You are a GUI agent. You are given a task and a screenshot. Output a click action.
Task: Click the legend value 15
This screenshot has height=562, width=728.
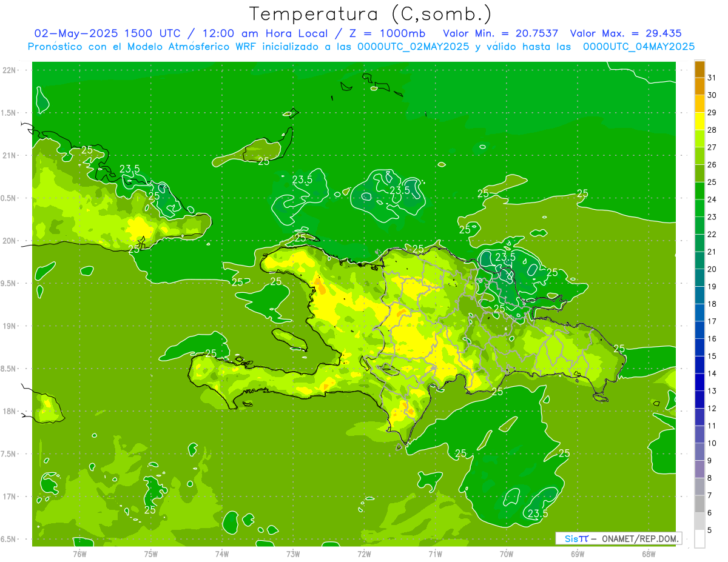pos(712,356)
